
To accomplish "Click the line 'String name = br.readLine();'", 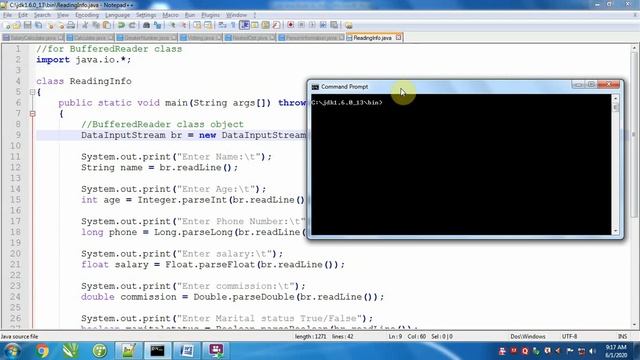I will click(x=159, y=167).
